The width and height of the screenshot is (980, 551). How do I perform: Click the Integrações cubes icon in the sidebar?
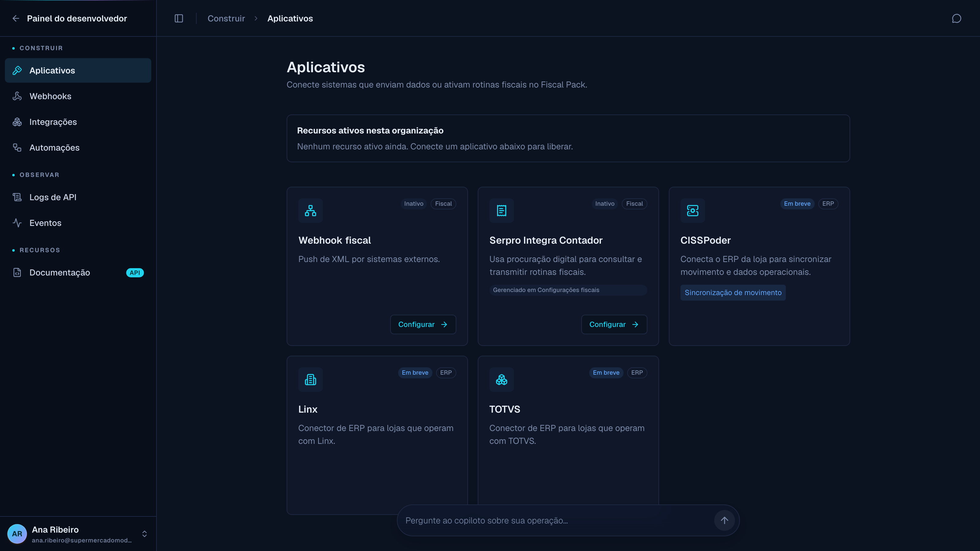(17, 122)
